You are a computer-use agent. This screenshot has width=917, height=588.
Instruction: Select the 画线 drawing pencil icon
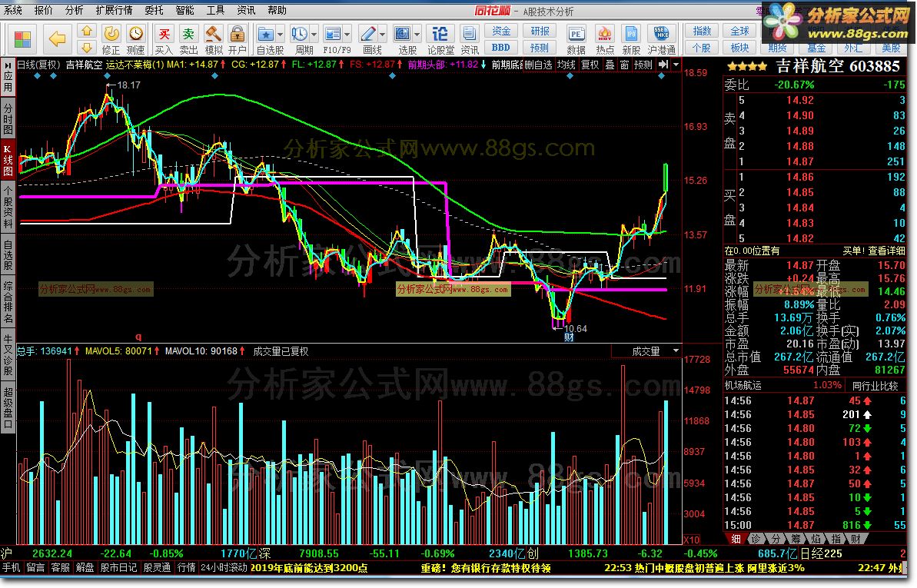368,34
